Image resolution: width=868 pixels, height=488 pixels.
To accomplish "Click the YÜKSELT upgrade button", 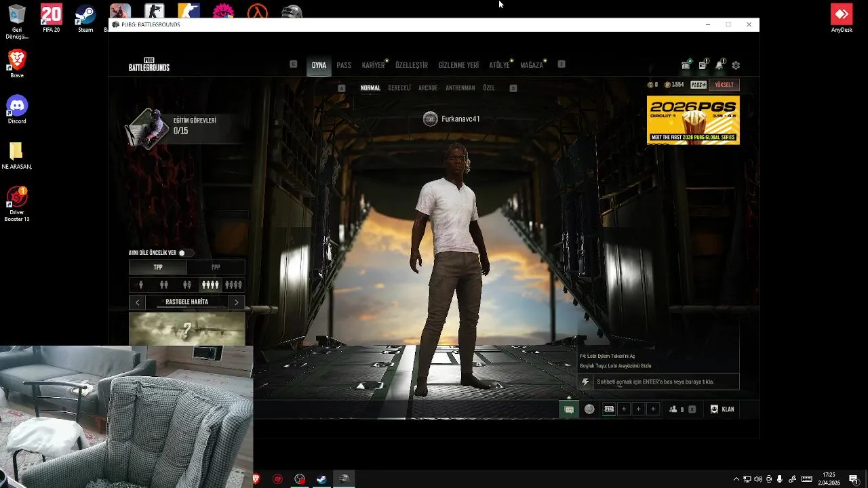I will click(724, 85).
